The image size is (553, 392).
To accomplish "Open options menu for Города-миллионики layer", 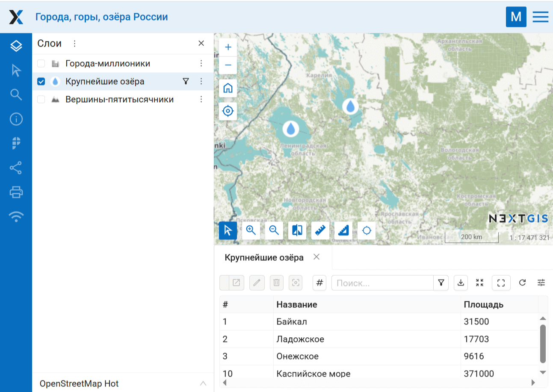I will (201, 64).
